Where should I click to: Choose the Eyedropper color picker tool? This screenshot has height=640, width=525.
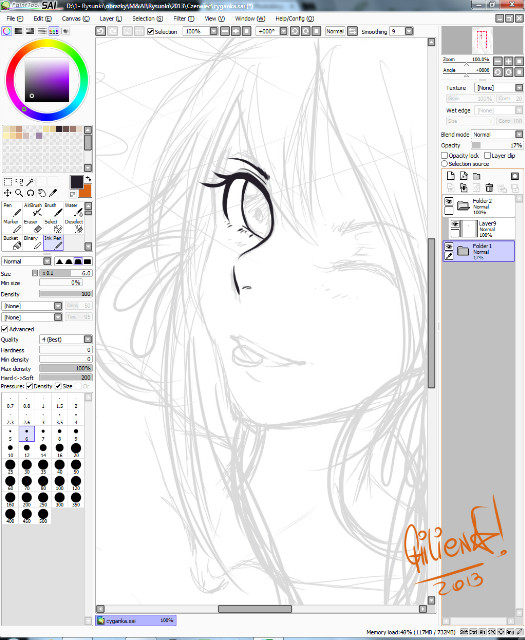coord(53,193)
